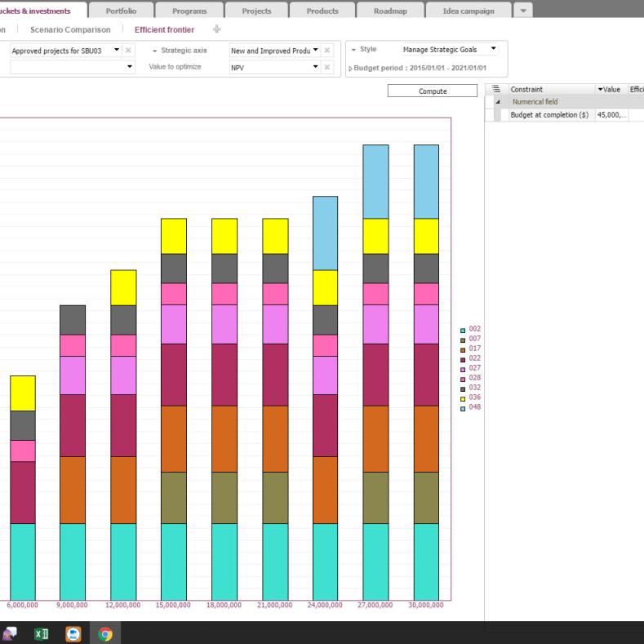Open the constraint table column options icon
Screen dimensions: 644x644
pyautogui.click(x=496, y=89)
